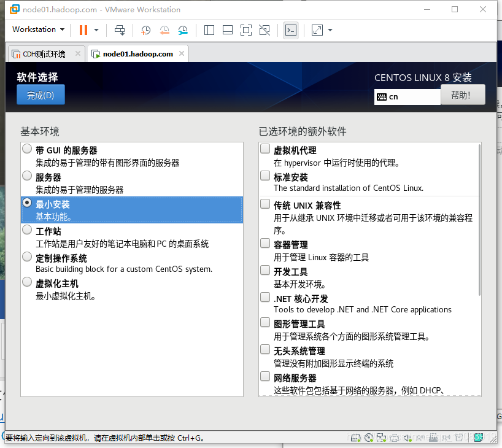Click the 集成的易于管理的服务器 description text
Viewport: 502px width, 448px height.
pyautogui.click(x=79, y=190)
